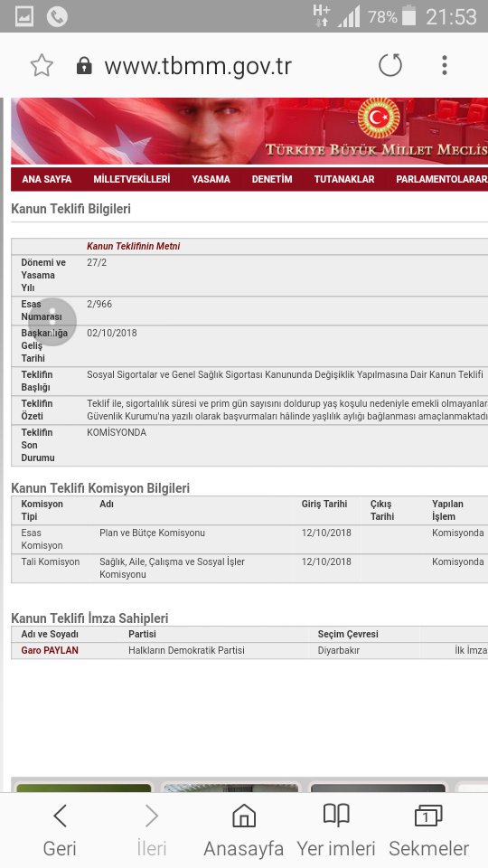Select the Diyarbakır seçim çevresi cell

pyautogui.click(x=339, y=650)
